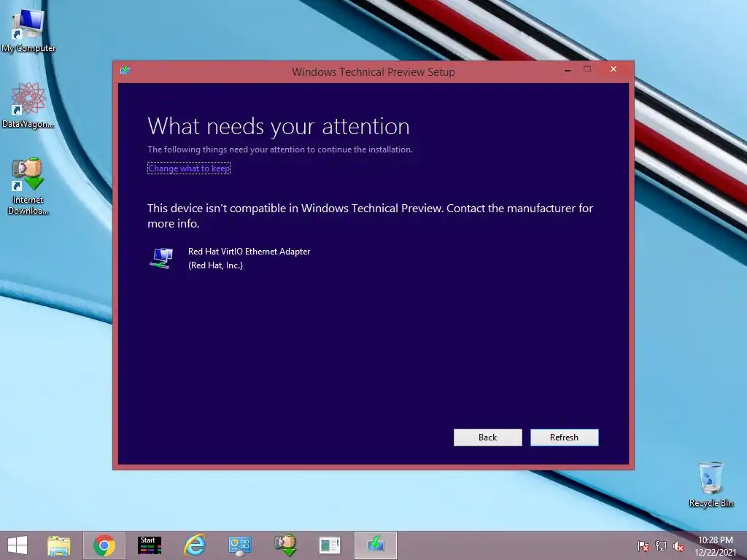This screenshot has height=560, width=747.
Task: Click the device isn't compatible message
Action: coord(370,216)
